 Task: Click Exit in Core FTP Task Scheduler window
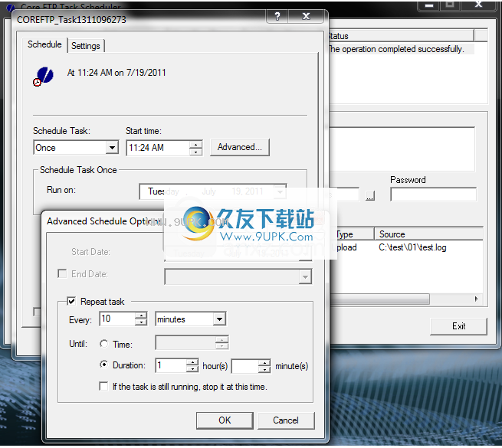click(x=458, y=326)
